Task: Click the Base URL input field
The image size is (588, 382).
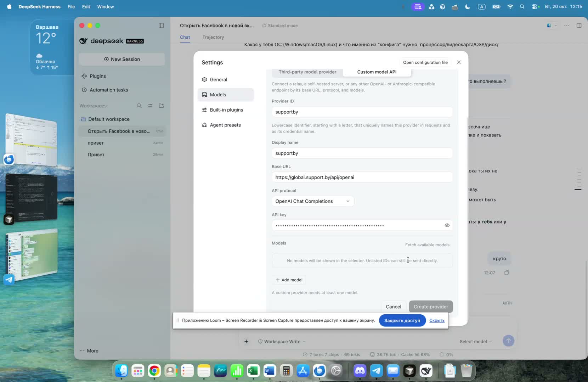Action: pos(362,177)
